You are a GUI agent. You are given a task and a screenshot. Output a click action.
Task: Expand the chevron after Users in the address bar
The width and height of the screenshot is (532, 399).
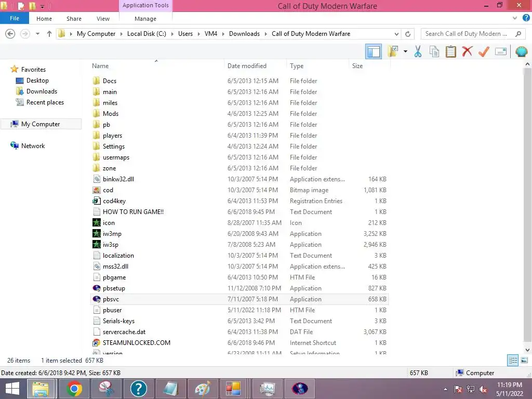(198, 34)
